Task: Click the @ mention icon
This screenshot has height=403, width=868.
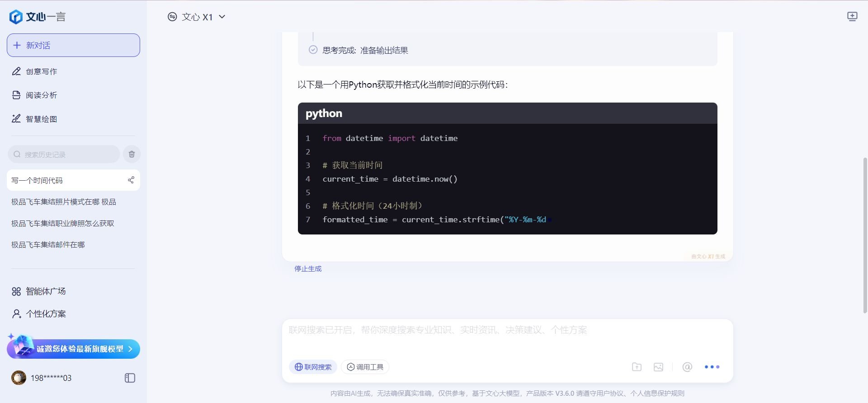Action: (687, 367)
